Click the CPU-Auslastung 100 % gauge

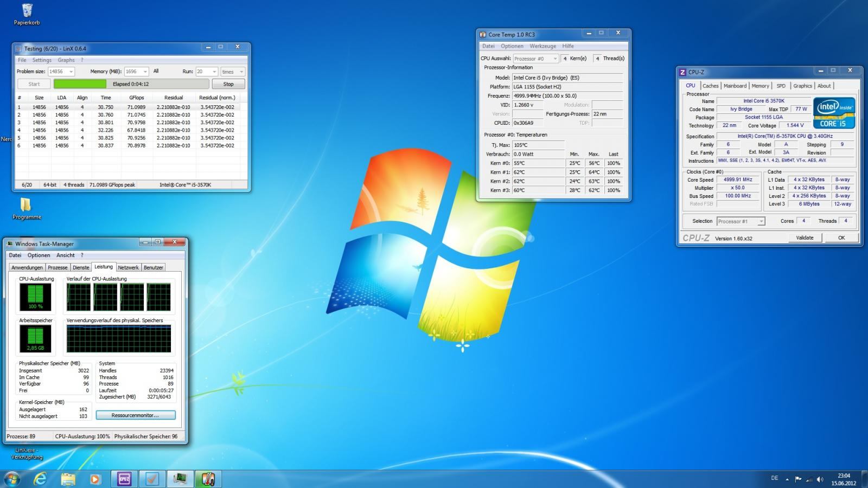point(35,297)
